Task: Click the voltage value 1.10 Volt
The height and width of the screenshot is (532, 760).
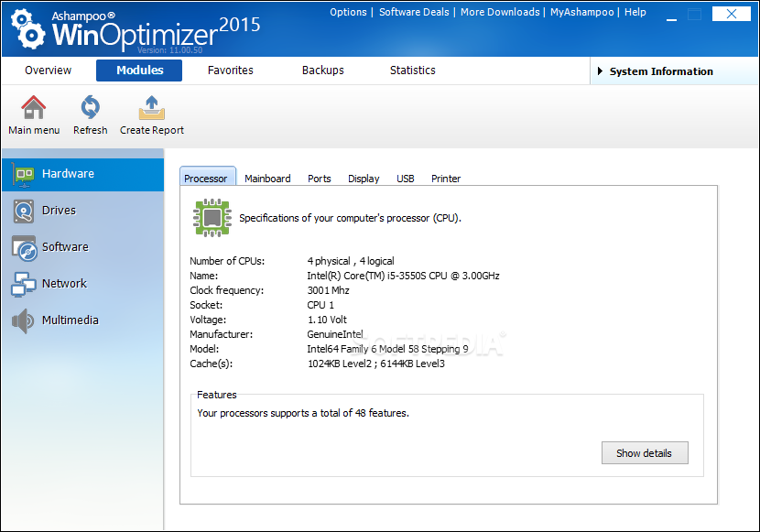Action: (327, 320)
